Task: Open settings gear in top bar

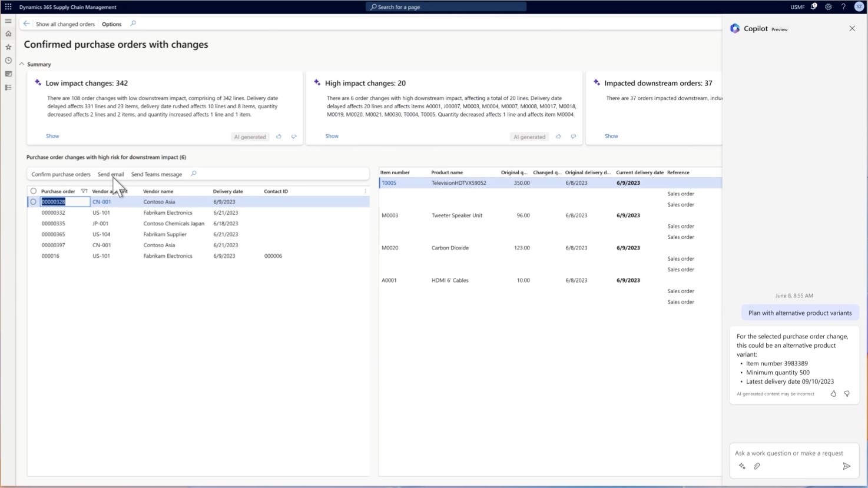Action: coord(829,7)
